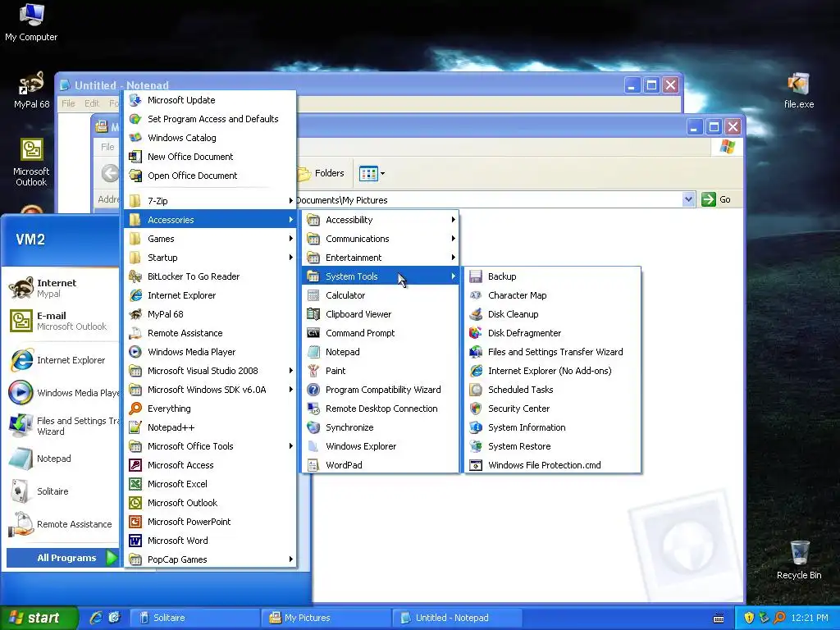840x630 pixels.
Task: Open Paint from Accessories menu
Action: [381, 371]
